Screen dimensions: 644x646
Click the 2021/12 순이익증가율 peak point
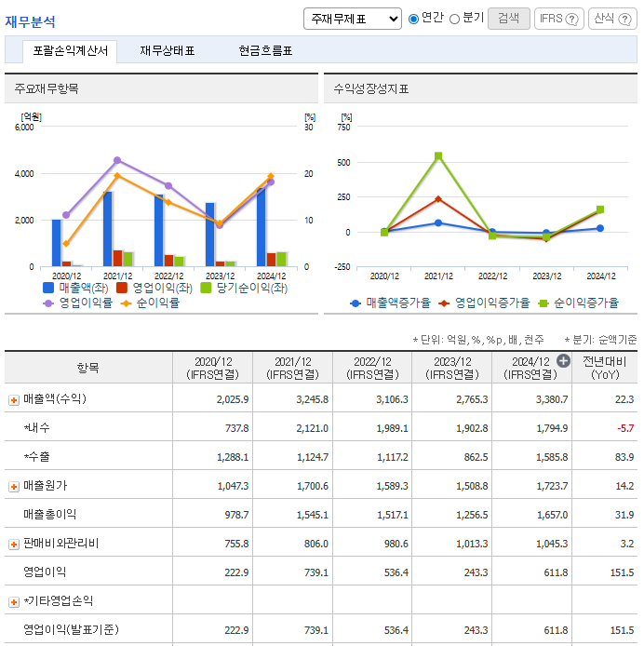pos(438,155)
